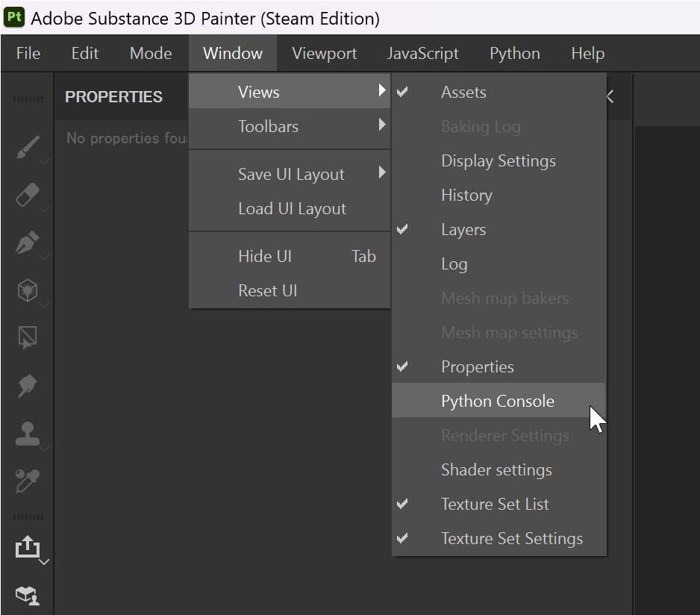Click the panel handle above the tool icons
This screenshot has width=700, height=615.
(28, 99)
